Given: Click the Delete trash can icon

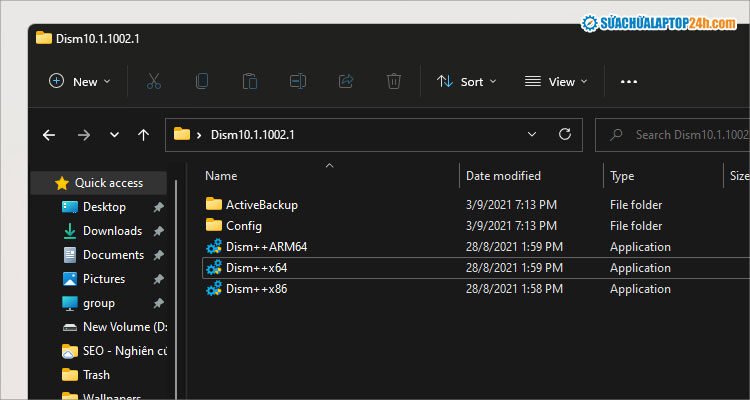Looking at the screenshot, I should [393, 81].
